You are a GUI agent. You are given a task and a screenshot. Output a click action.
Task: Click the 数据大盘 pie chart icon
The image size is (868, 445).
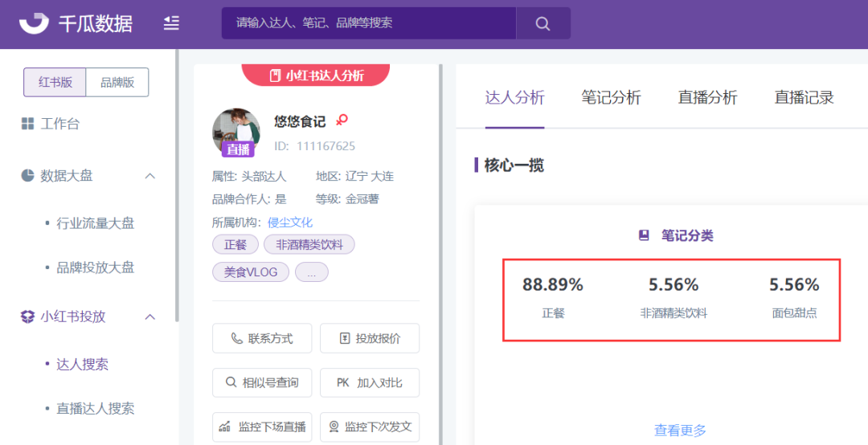(27, 175)
